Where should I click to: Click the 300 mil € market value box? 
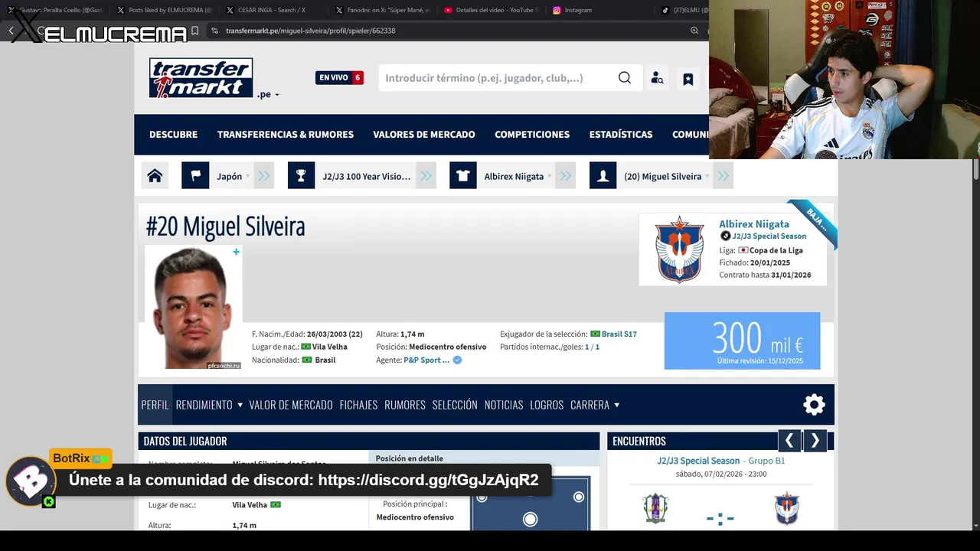tap(742, 341)
